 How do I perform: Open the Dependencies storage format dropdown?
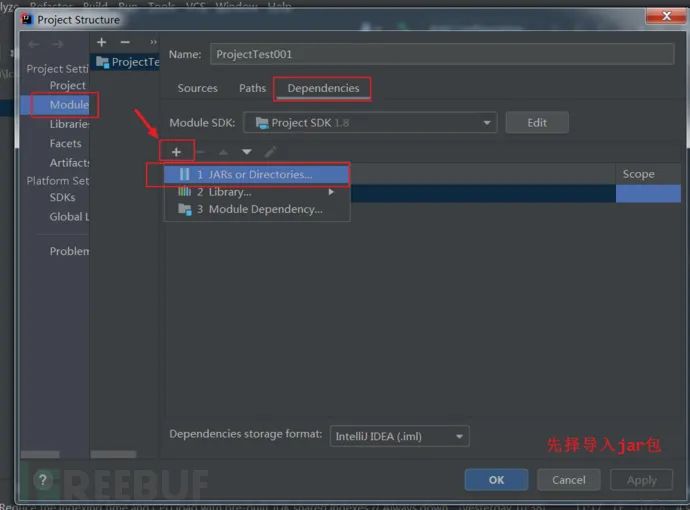tap(399, 436)
